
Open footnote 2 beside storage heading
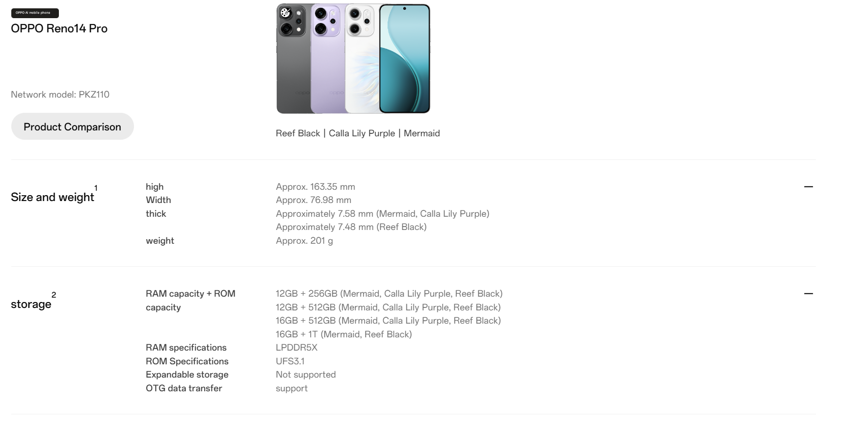[53, 295]
